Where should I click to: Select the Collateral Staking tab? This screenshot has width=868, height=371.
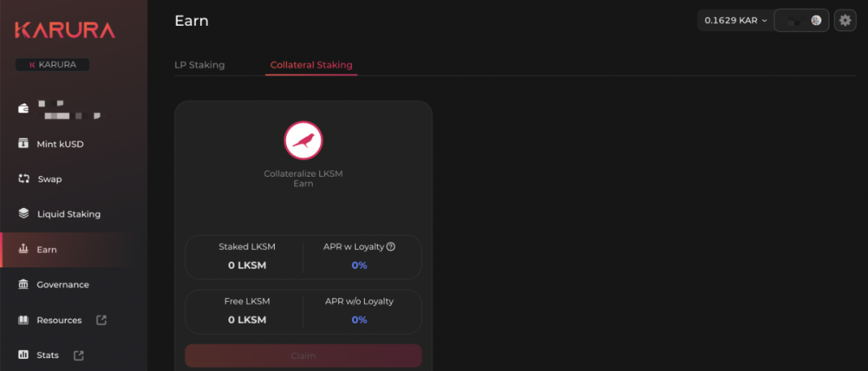311,65
